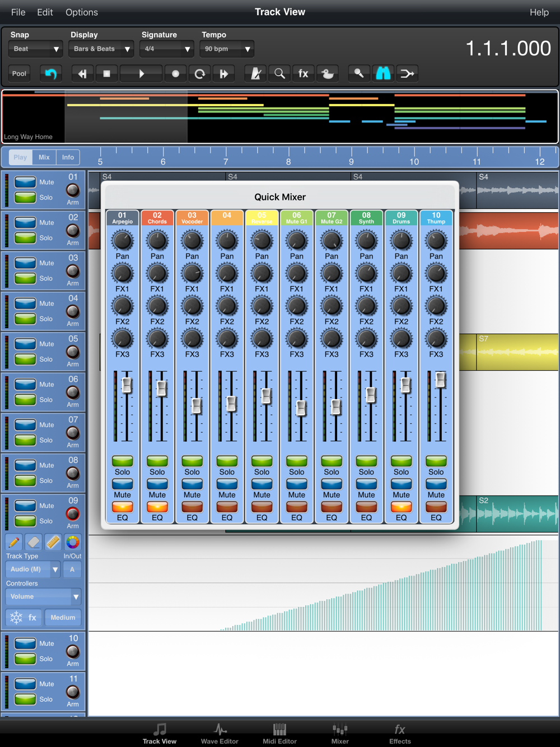Click the Pool button
Screen dimensions: 560x747
[x=19, y=73]
